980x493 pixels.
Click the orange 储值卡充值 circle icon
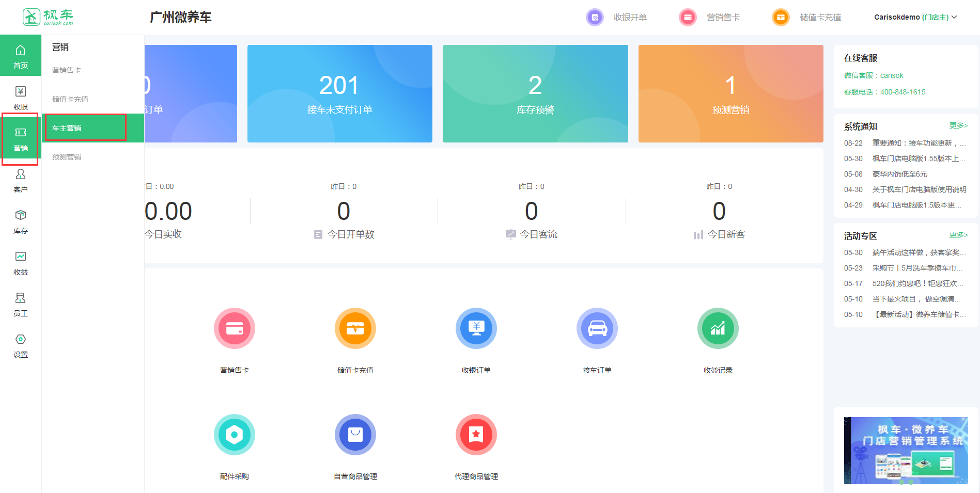(x=355, y=329)
